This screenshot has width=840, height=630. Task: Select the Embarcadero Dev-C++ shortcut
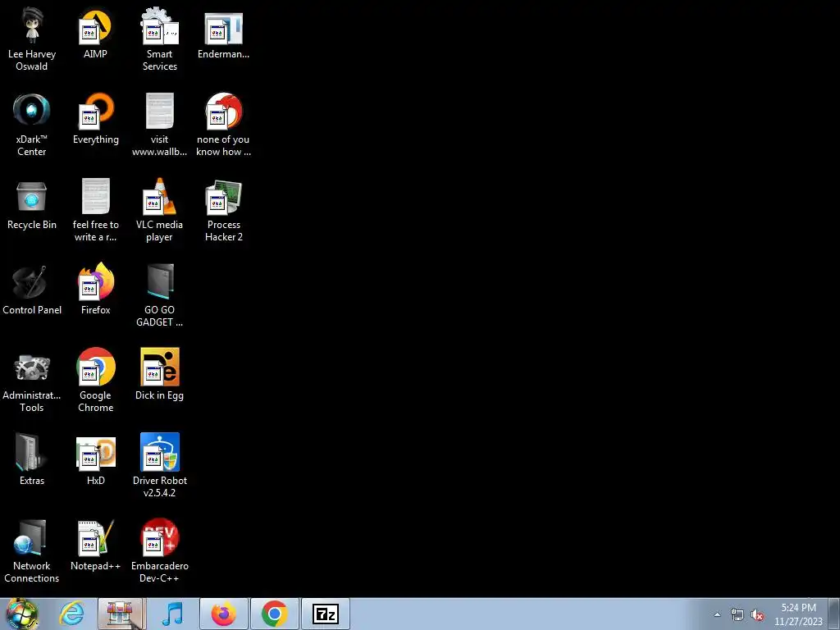click(x=160, y=550)
